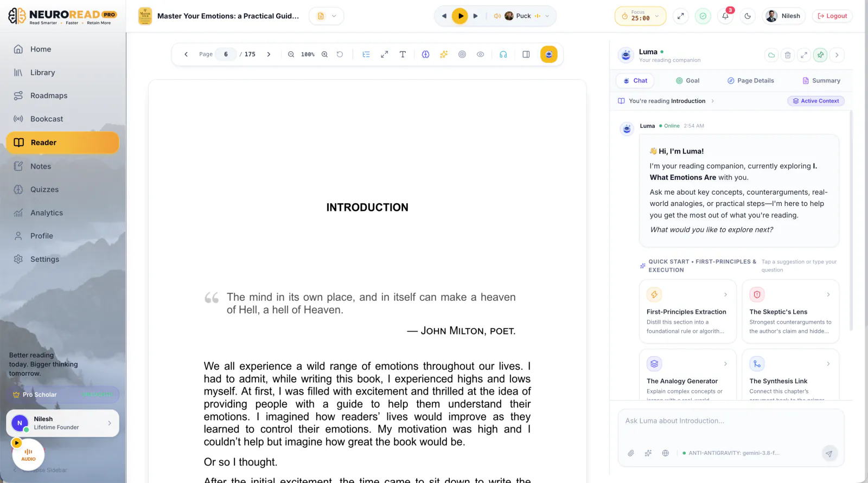Click the Logout button

[832, 16]
